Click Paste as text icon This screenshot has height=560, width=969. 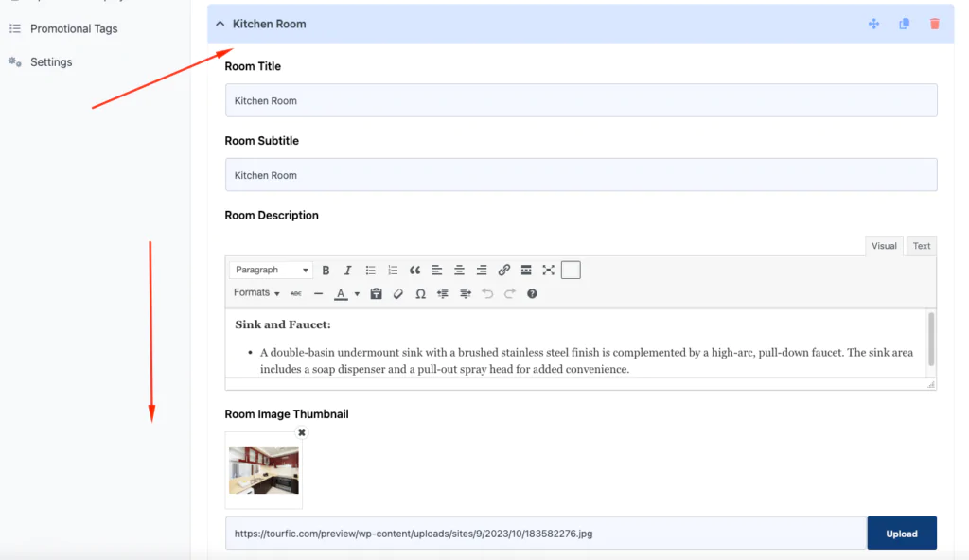(x=376, y=293)
